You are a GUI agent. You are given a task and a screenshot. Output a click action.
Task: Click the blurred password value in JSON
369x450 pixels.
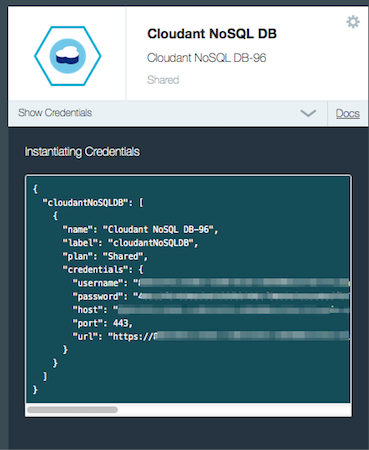(243, 296)
